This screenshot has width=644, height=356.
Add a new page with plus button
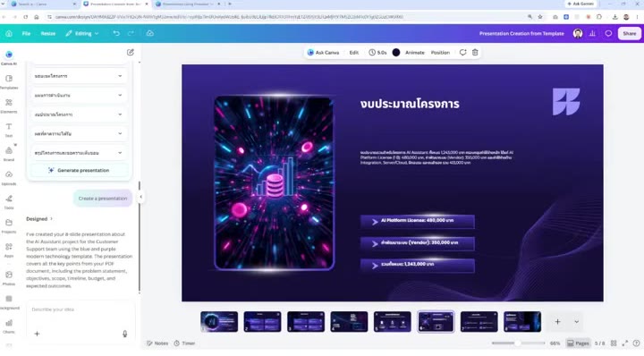point(557,321)
